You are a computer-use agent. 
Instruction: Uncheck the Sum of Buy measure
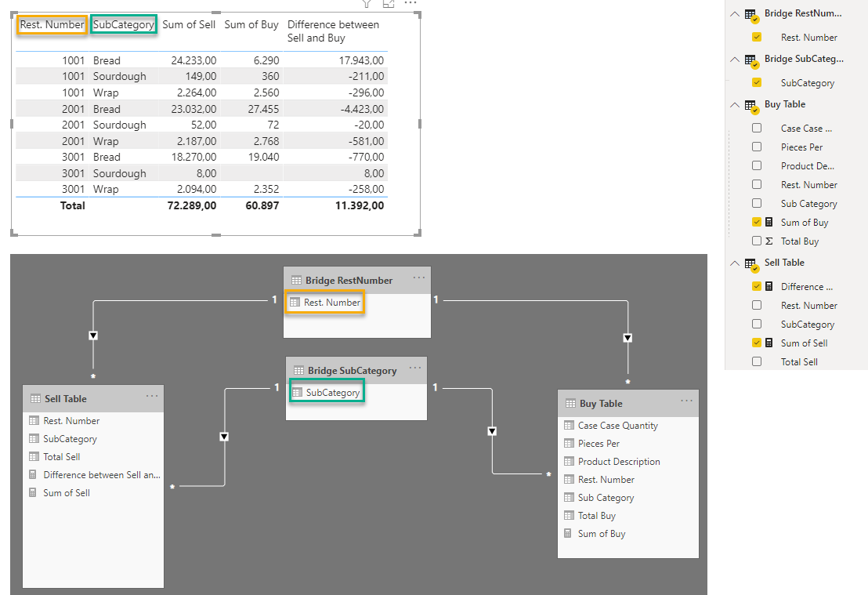tap(757, 222)
